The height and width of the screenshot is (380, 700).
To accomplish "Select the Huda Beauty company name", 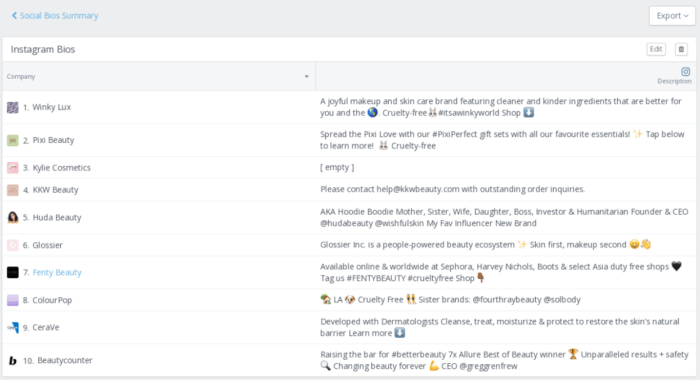I will [57, 217].
